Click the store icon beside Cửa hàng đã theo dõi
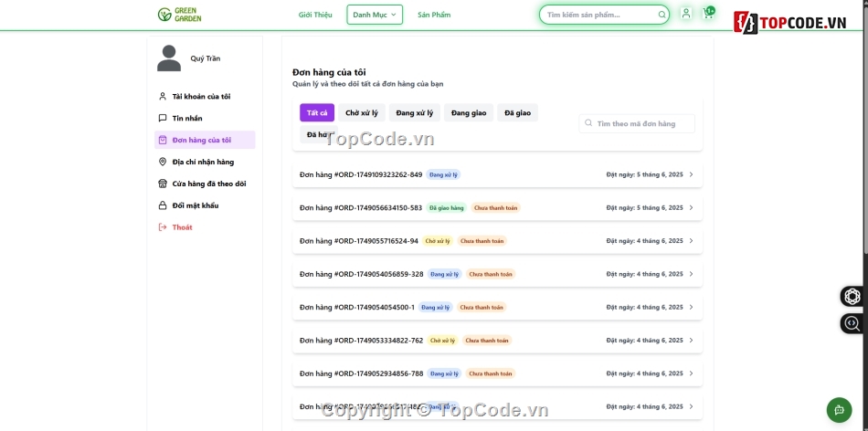 pos(163,184)
